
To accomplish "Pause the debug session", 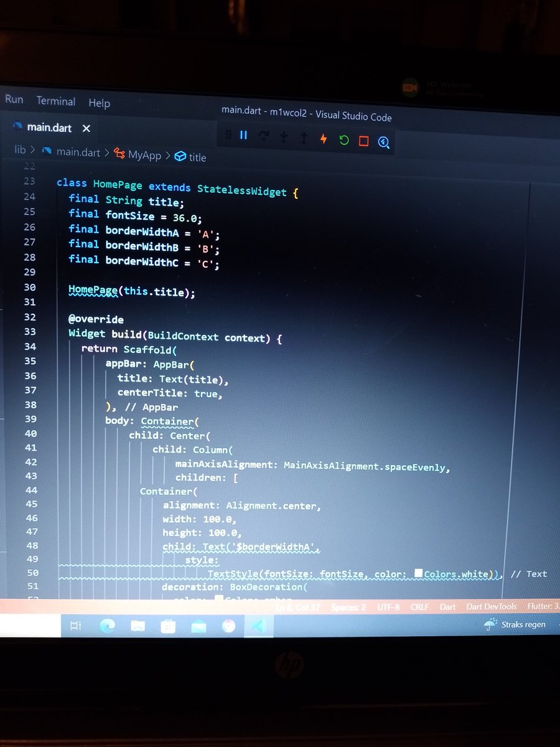I will 244,135.
